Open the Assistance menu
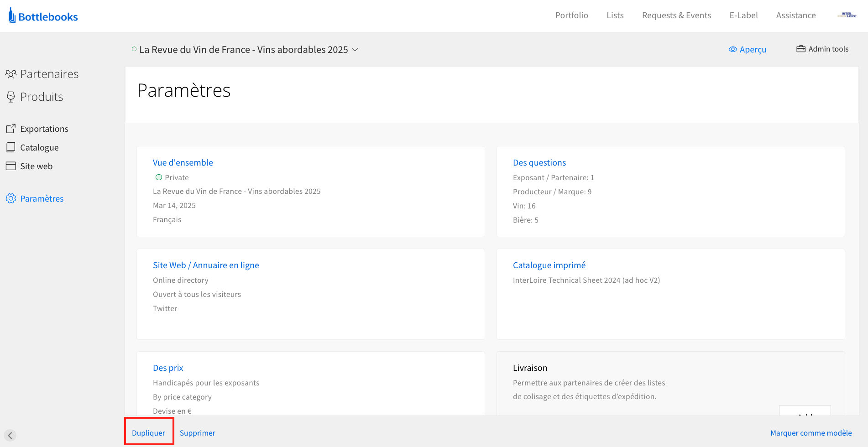Screen dimensions: 868x447 (x=796, y=16)
